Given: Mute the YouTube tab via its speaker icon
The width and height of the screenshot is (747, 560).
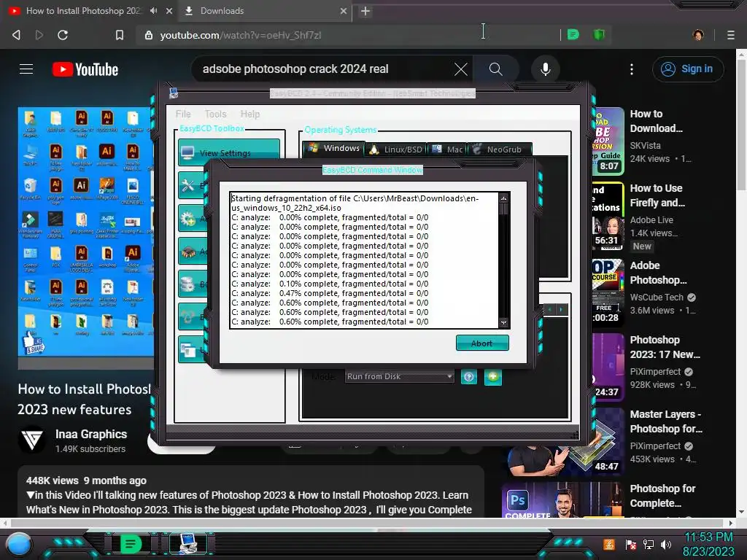Looking at the screenshot, I should [x=153, y=10].
